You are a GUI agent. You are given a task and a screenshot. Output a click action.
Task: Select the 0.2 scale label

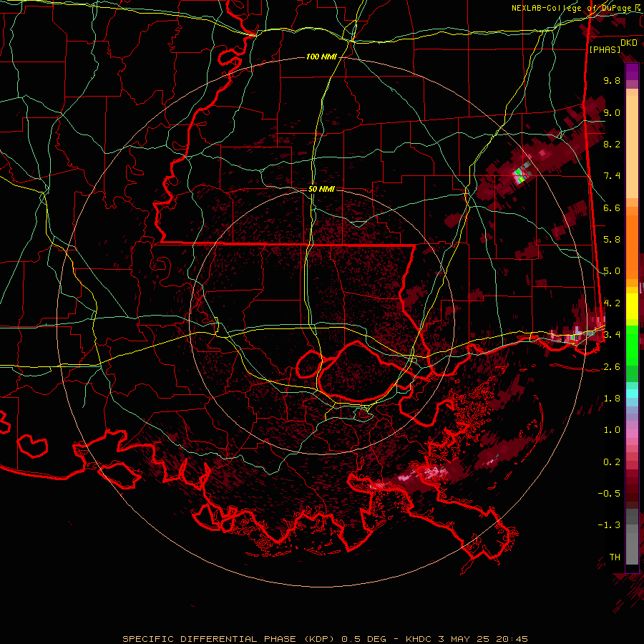click(x=612, y=462)
